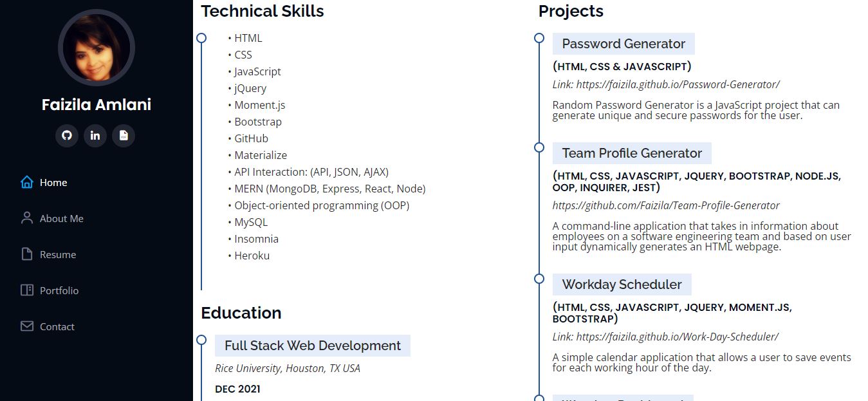Click the Moment.js skill item

(x=260, y=105)
